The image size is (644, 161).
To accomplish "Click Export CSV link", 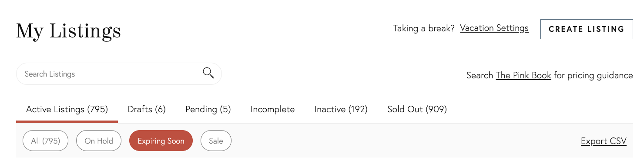I will 604,141.
